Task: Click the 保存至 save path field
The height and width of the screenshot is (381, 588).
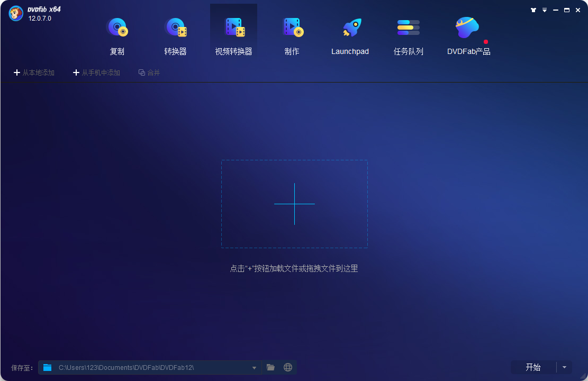Action: point(148,367)
